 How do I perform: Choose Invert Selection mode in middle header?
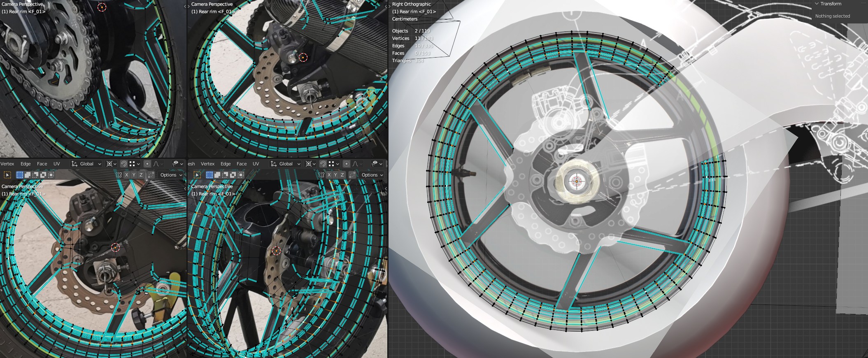pos(233,175)
